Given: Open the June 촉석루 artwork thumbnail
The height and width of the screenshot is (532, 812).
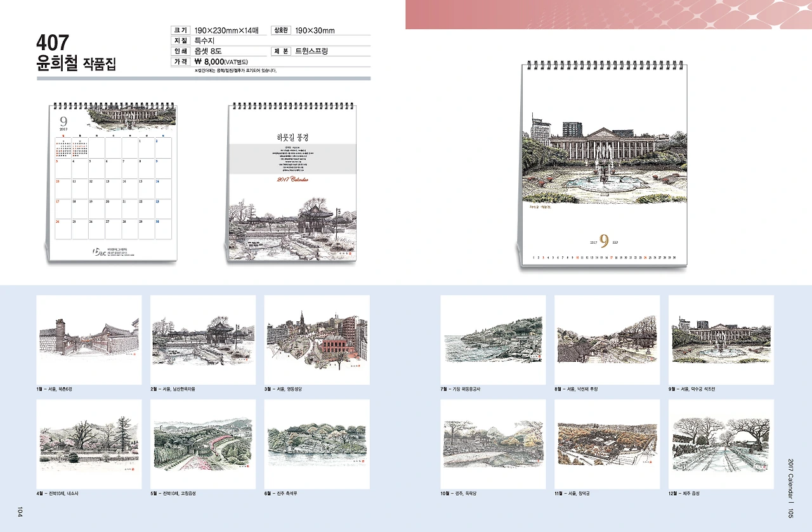Looking at the screenshot, I should pyautogui.click(x=317, y=444).
